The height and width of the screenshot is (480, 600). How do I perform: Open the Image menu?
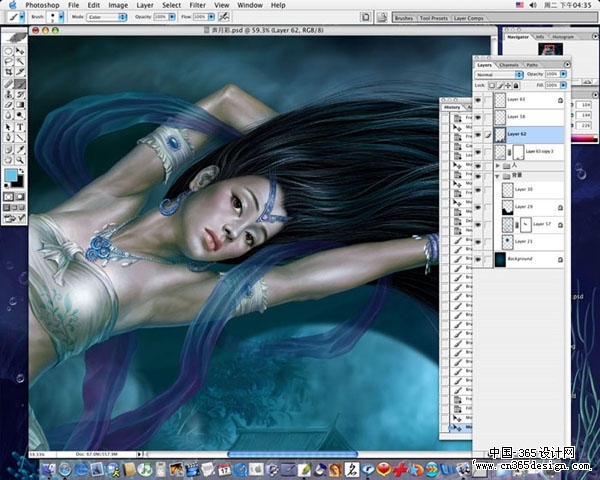[x=118, y=5]
